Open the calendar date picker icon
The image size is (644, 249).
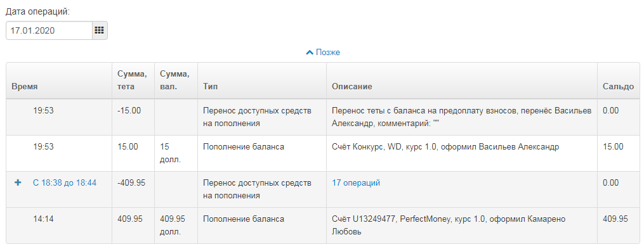(x=100, y=30)
